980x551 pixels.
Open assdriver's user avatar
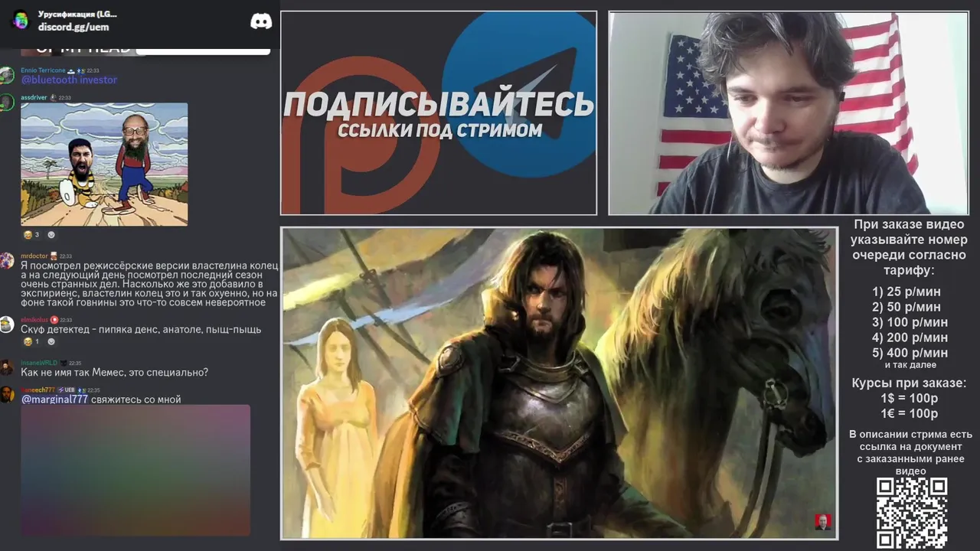(x=7, y=103)
